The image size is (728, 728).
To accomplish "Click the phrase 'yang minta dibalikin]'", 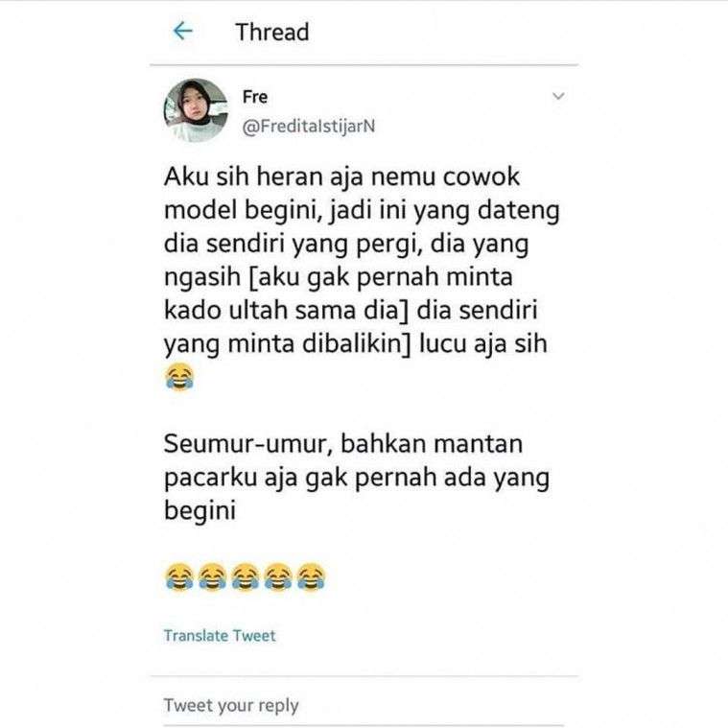I will pos(288,344).
